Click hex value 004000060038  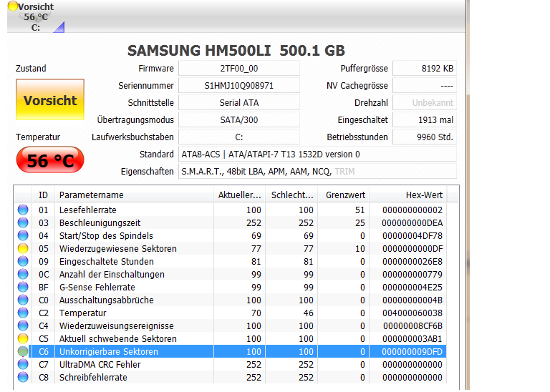(412, 313)
